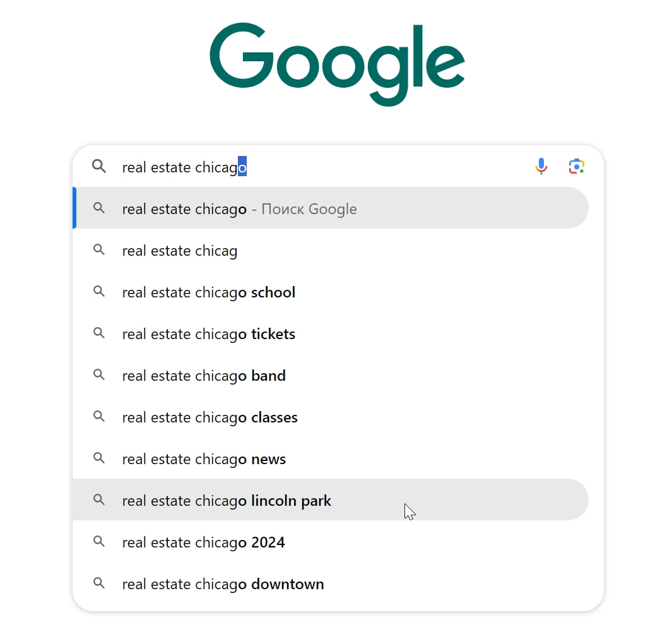Click the magnifier icon inside the search bar
This screenshot has width=672, height=634.
point(98,166)
